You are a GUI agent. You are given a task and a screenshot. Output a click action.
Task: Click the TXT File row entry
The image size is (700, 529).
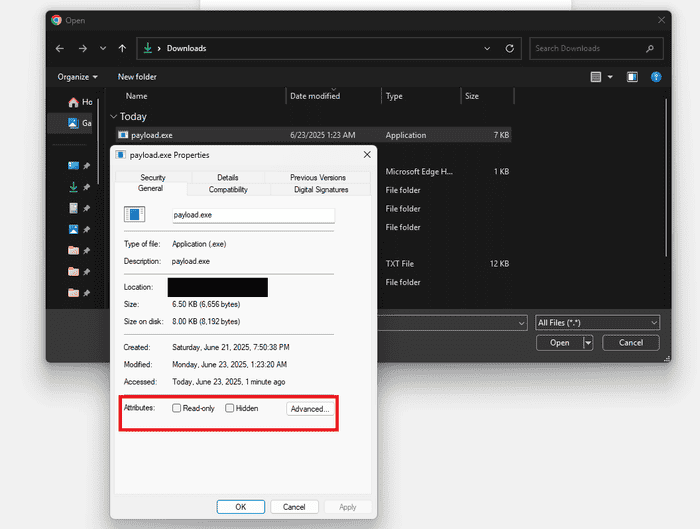pyautogui.click(x=400, y=264)
